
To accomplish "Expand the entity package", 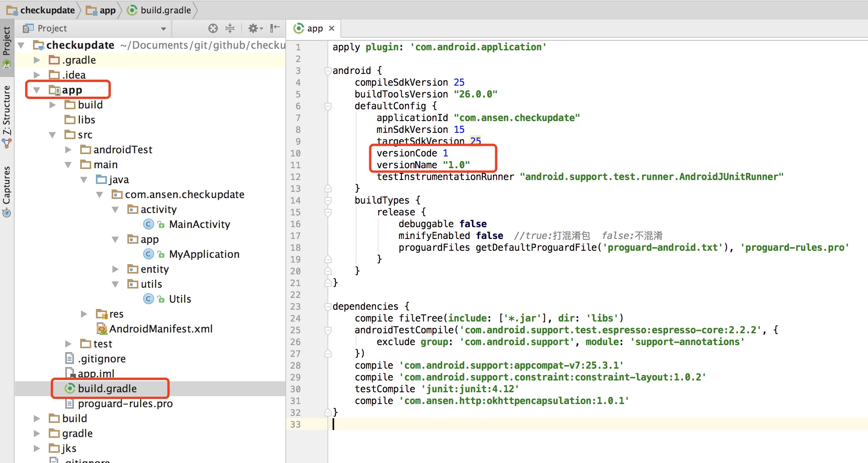I will click(115, 269).
